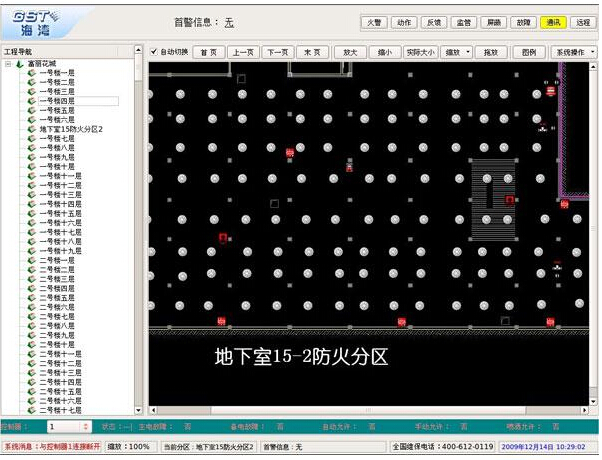Click red device icon inside the hatched stairwell

(x=509, y=199)
